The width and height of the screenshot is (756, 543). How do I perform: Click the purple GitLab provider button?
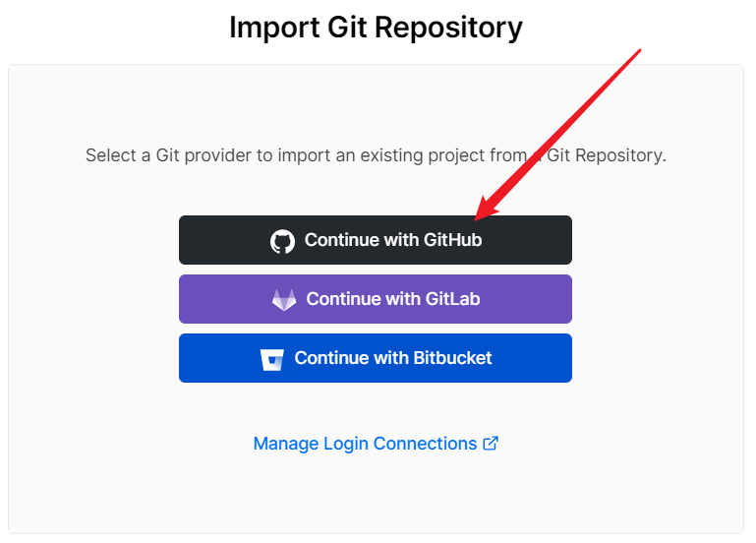(376, 299)
